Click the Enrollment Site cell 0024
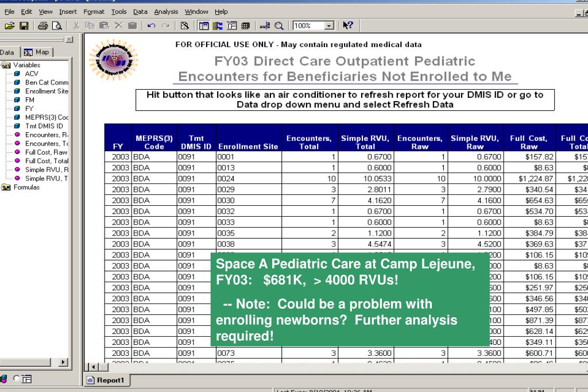The height and width of the screenshot is (392, 588). point(249,179)
